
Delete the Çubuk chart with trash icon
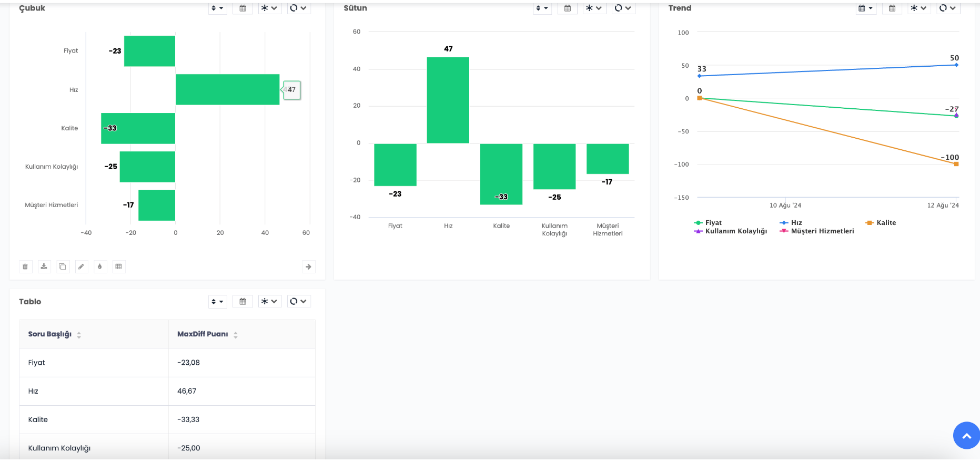tap(25, 266)
